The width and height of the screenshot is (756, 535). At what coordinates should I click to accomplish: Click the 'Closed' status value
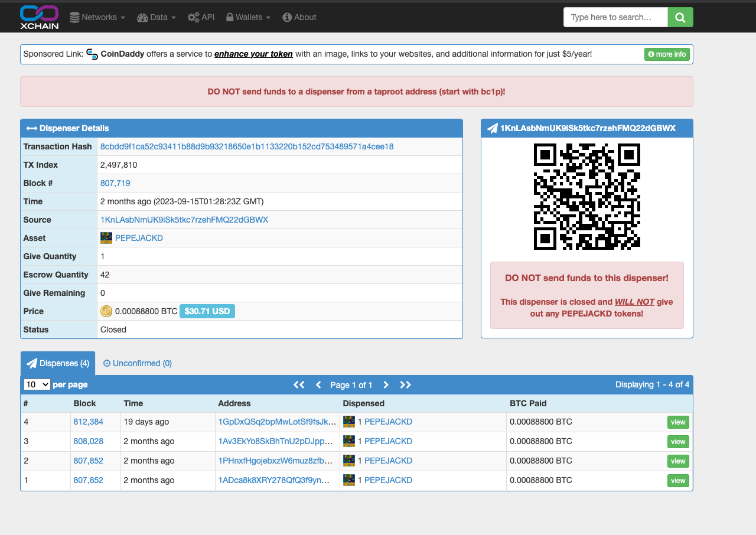113,330
